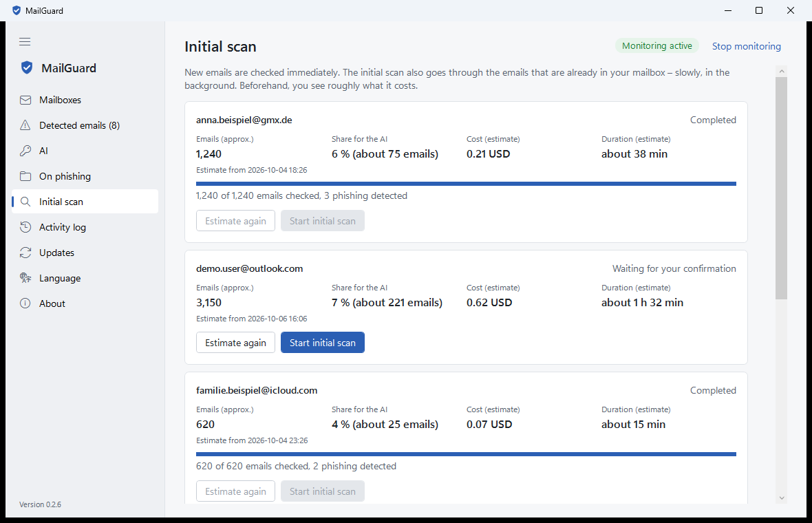Switch to the Language settings
The width and height of the screenshot is (812, 523).
85,278
